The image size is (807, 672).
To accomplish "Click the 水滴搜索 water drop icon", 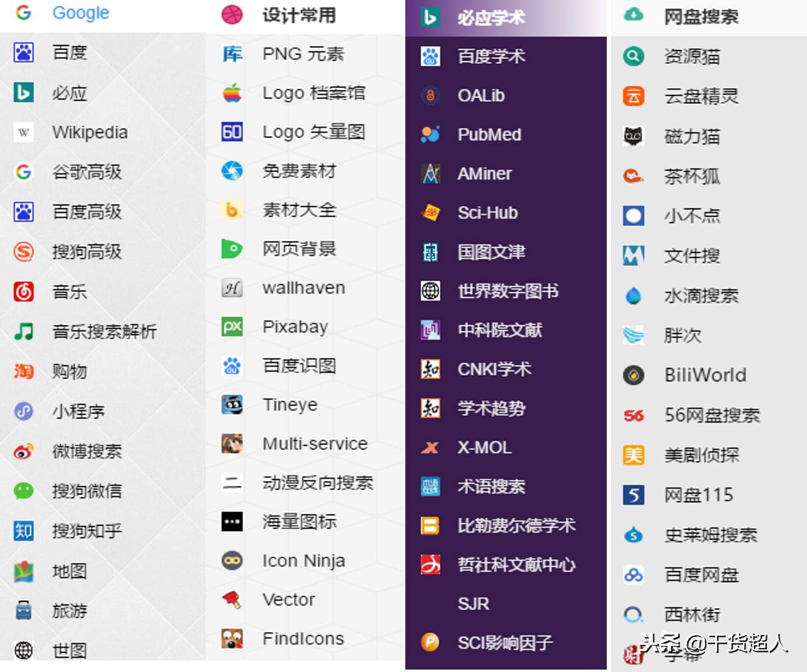I will [634, 296].
